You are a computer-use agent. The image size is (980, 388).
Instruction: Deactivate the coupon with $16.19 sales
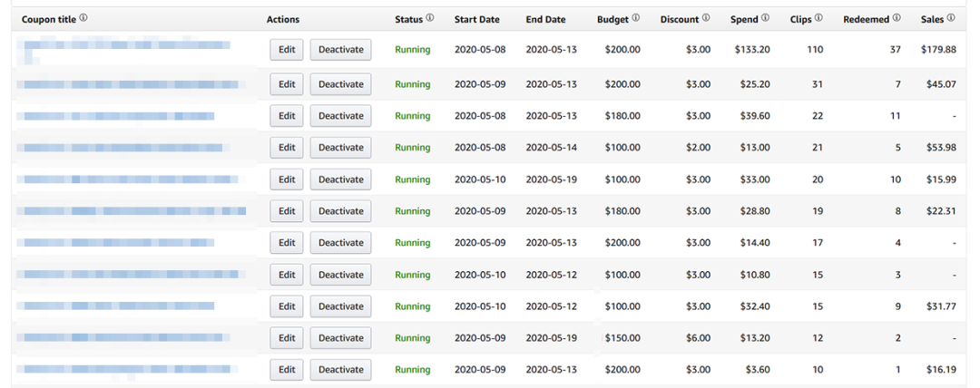click(x=340, y=370)
